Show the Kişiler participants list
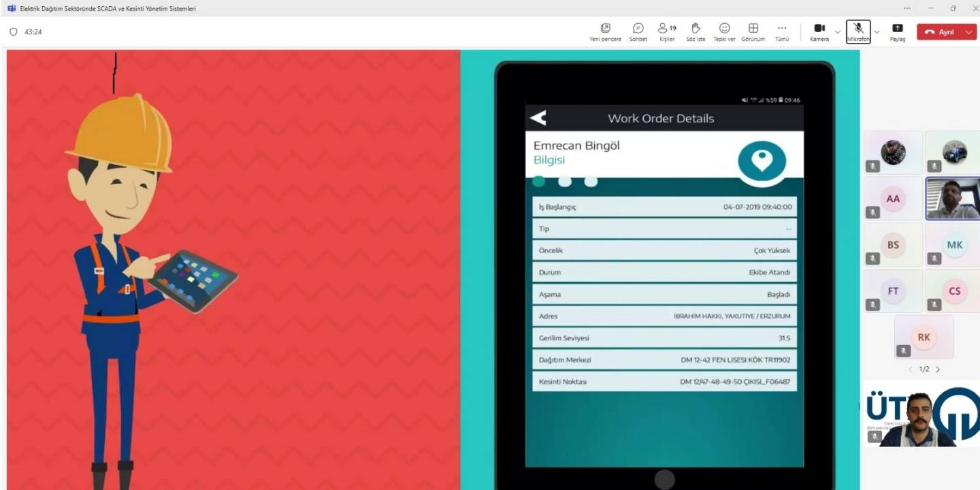The image size is (980, 490). tap(667, 32)
